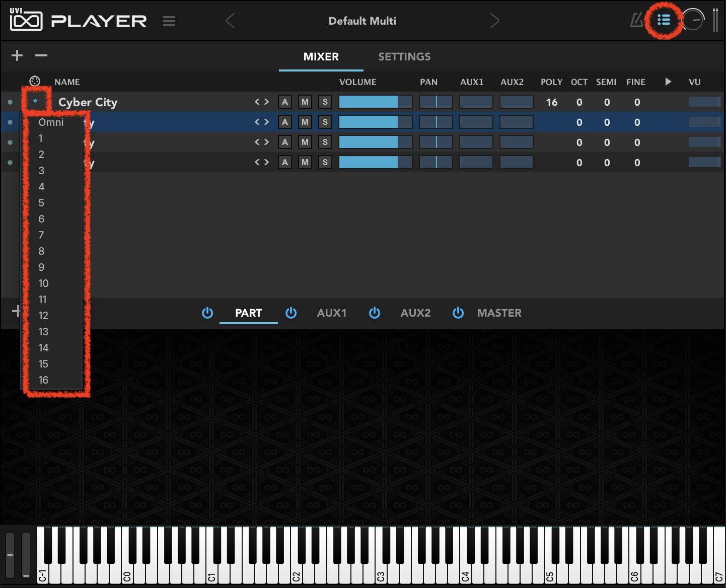Toggle PART effects power button
The width and height of the screenshot is (726, 588).
(x=207, y=313)
